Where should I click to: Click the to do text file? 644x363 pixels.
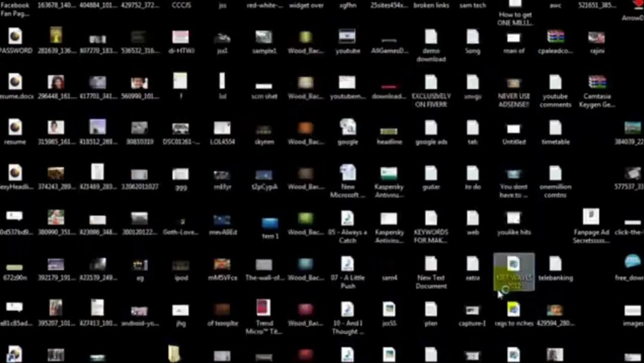point(473,172)
